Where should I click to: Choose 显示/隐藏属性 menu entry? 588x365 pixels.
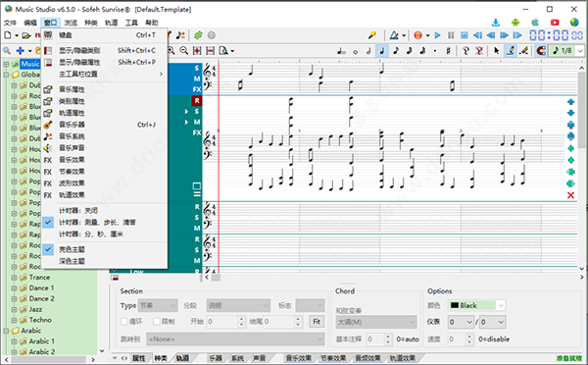(104, 62)
